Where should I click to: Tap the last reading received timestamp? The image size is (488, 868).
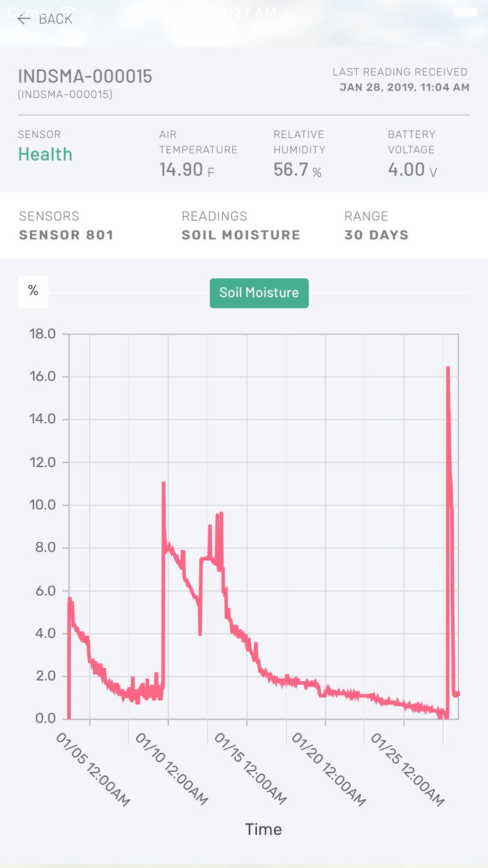coord(405,87)
